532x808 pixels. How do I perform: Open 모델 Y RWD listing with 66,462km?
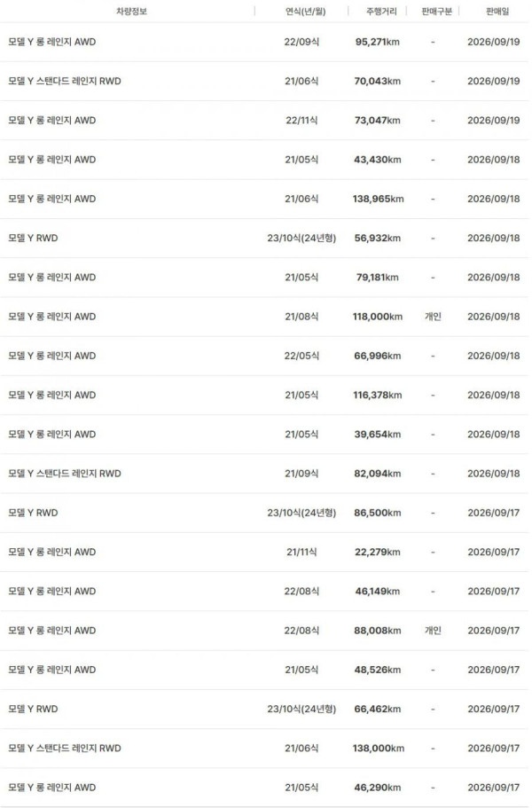[264, 709]
